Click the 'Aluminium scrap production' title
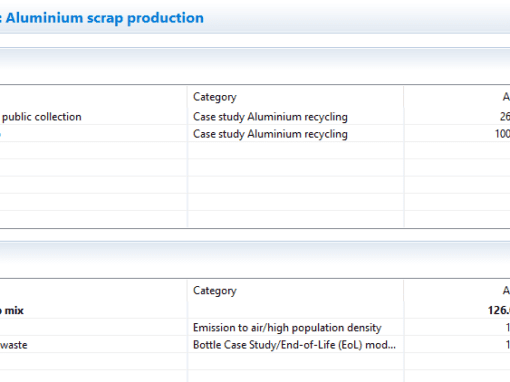This screenshot has width=510, height=382. [x=104, y=18]
